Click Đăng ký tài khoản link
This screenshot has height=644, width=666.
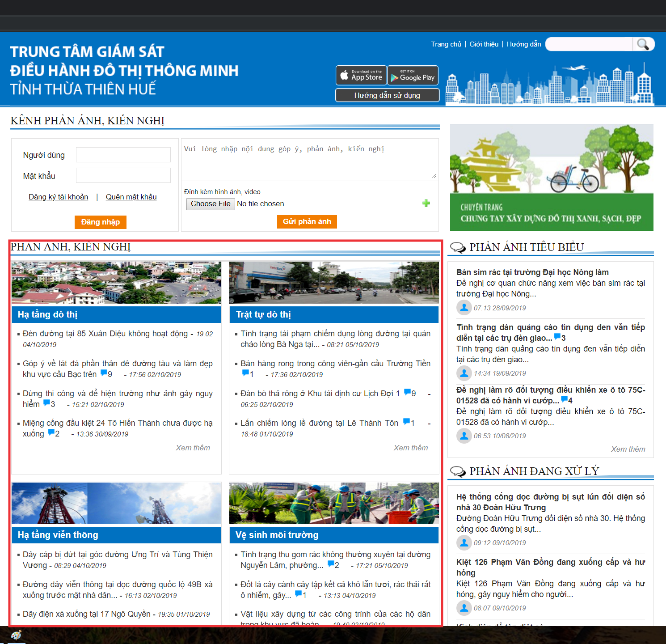click(x=58, y=197)
